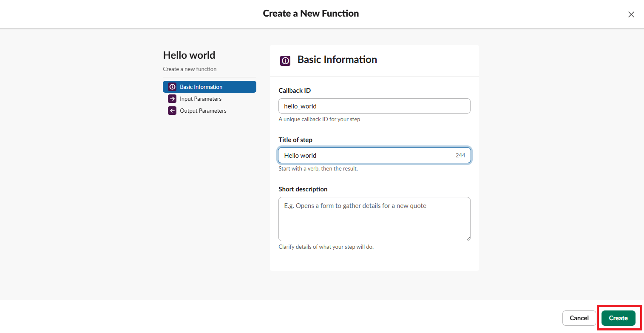The width and height of the screenshot is (644, 333).
Task: Click the Callback ID field label
Action: 295,91
